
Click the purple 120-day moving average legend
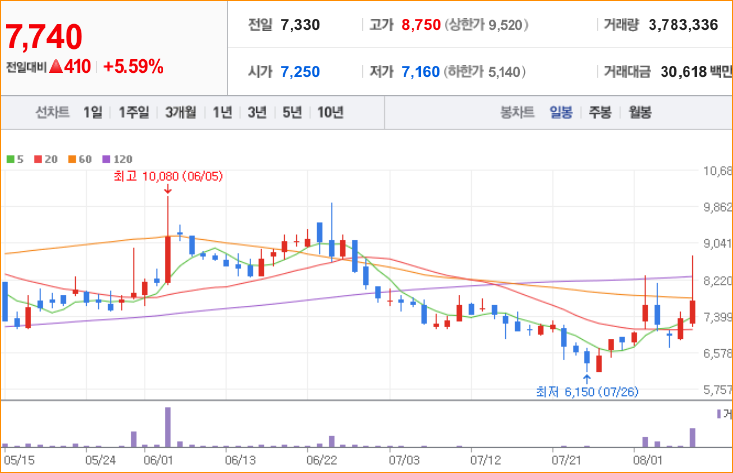coord(117,159)
